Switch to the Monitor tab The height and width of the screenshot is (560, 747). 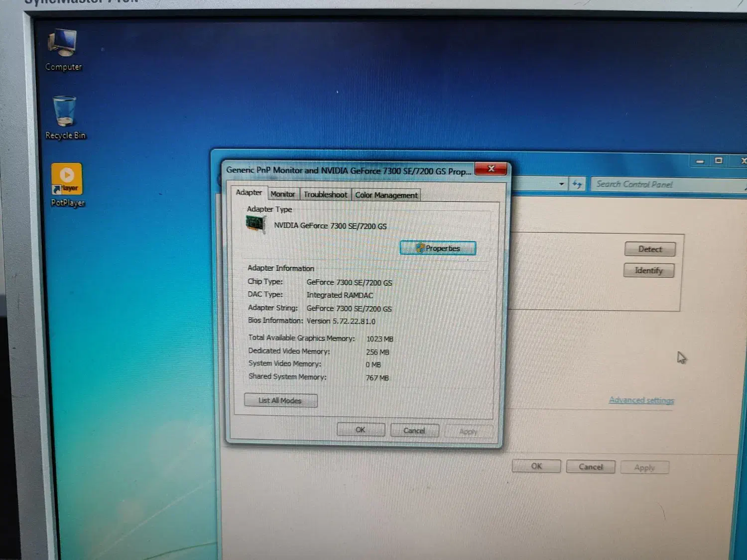click(x=283, y=194)
